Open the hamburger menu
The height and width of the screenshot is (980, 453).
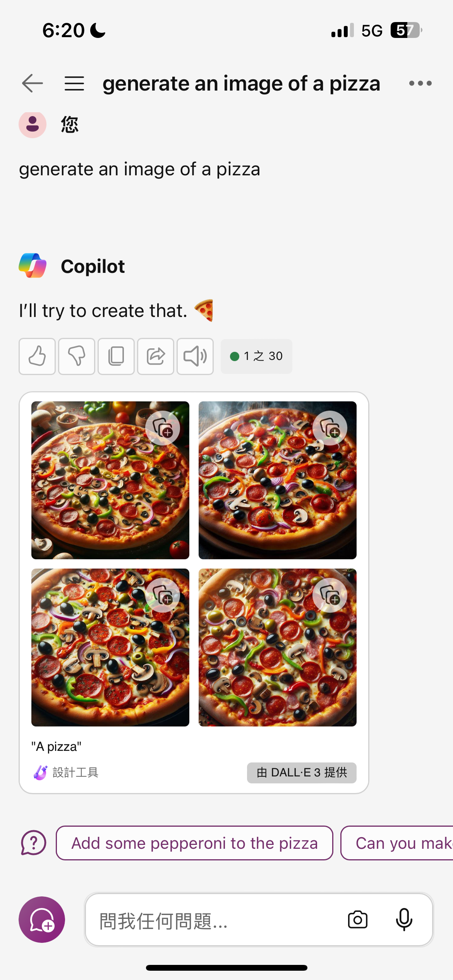pos(74,83)
